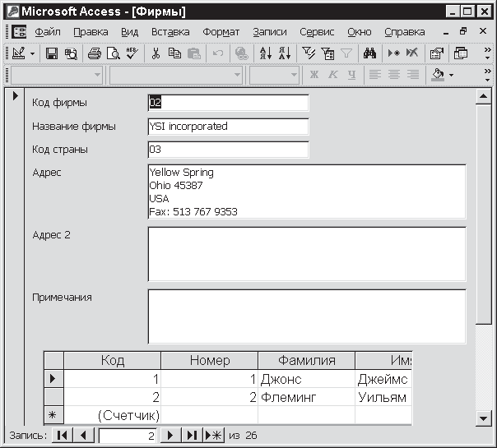Toggle bold formatting button Ж
The image size is (497, 448).
point(314,75)
